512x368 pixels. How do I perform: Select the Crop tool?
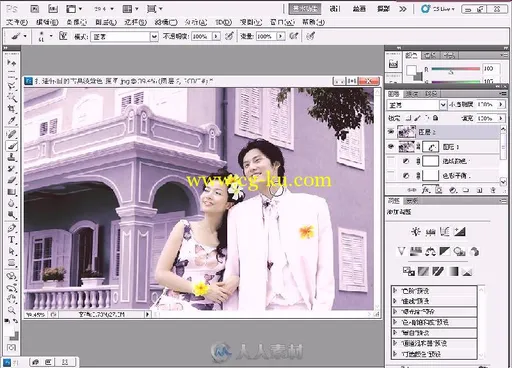click(12, 109)
